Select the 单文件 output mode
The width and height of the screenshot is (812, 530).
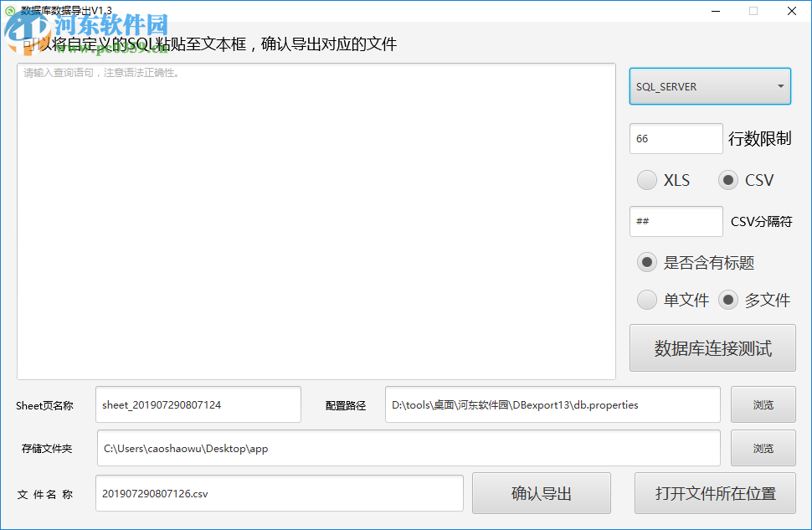tap(646, 300)
